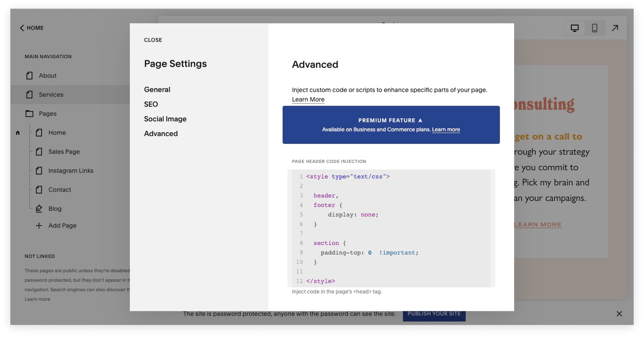The width and height of the screenshot is (644, 337).
Task: Click the Blog pencil icon
Action: [x=39, y=208]
